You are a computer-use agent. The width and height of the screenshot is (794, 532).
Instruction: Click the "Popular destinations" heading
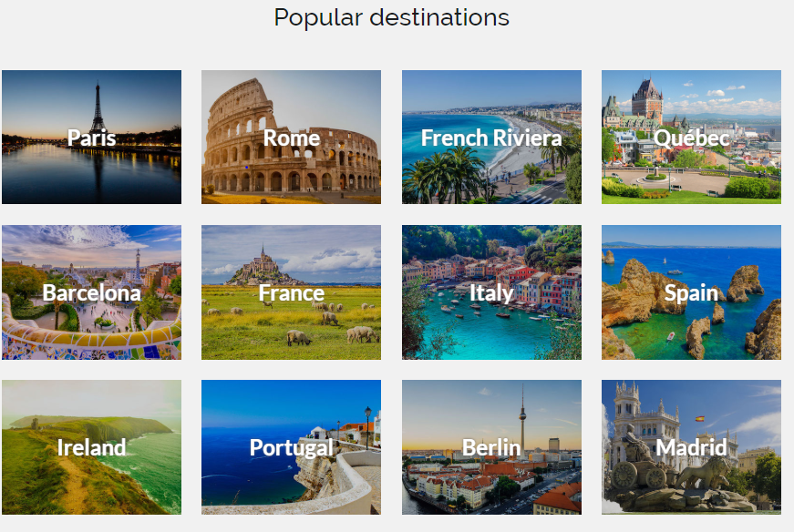click(x=391, y=17)
